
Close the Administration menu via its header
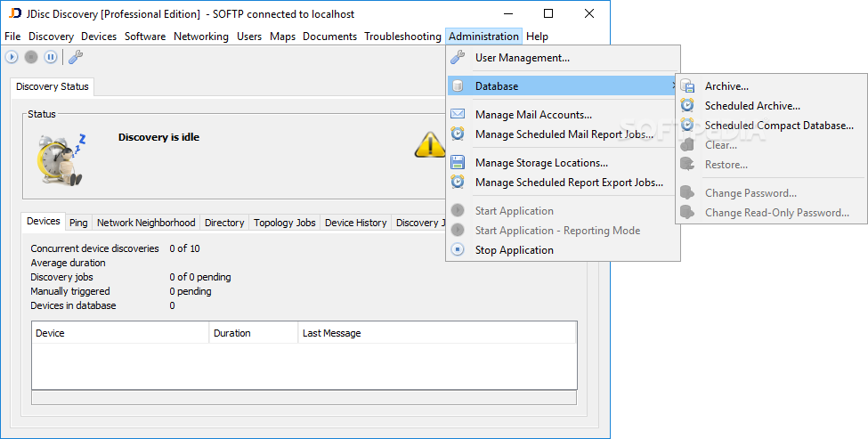point(483,37)
